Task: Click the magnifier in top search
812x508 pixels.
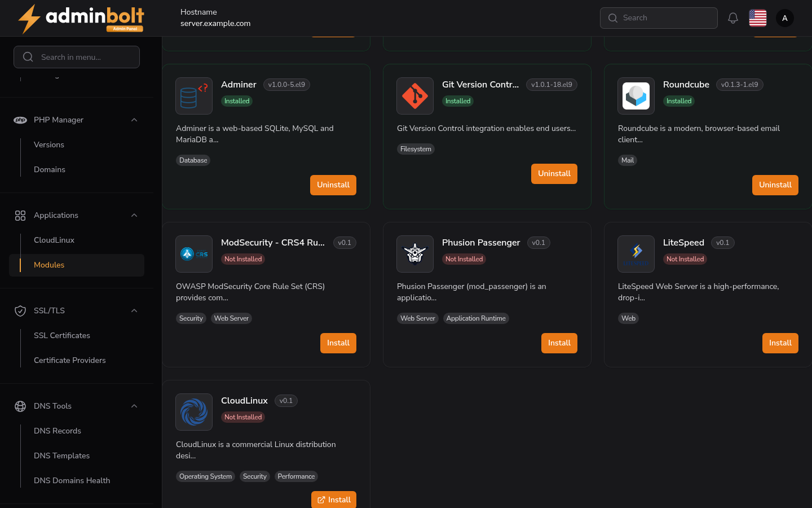Action: [x=613, y=18]
